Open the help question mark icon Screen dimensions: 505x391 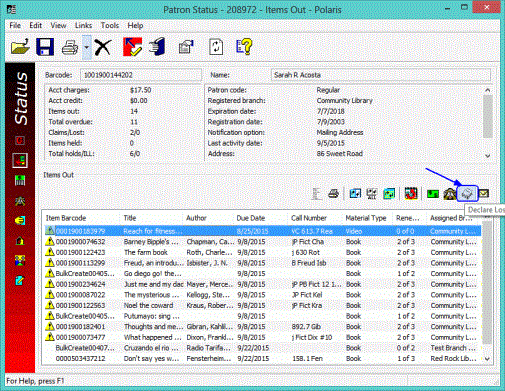coord(244,47)
